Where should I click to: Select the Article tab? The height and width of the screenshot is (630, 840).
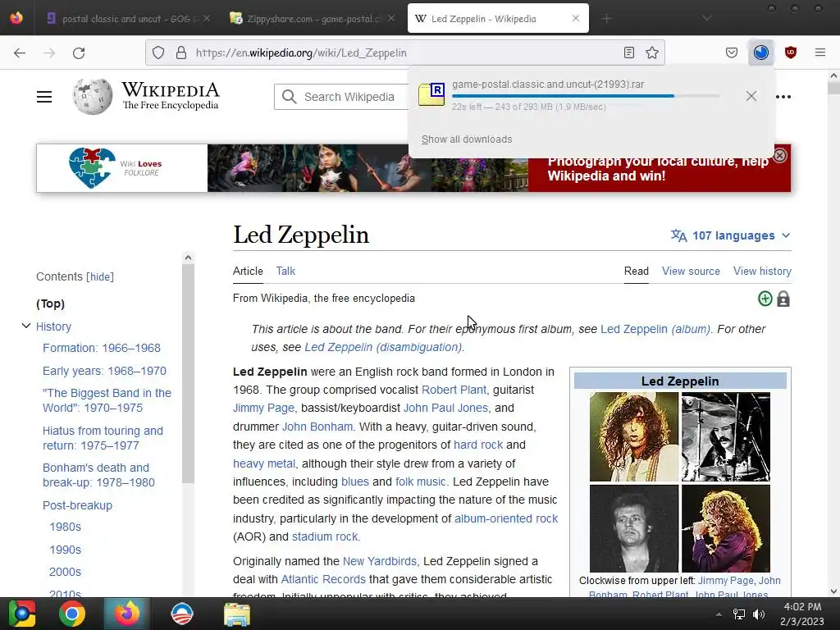(248, 271)
